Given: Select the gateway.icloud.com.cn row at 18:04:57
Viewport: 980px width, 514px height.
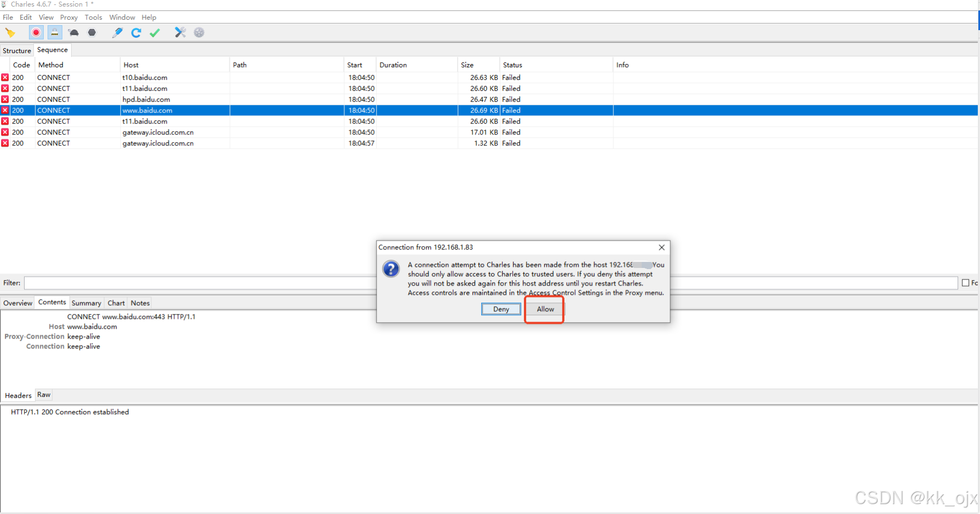Looking at the screenshot, I should 489,144.
